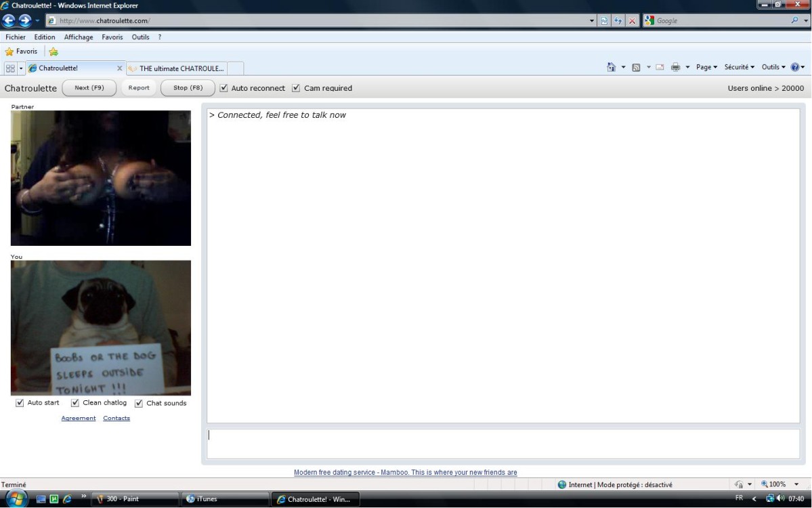Expand the Home button dropdown arrow
Viewport: 812px width, 508px height.
pyautogui.click(x=623, y=67)
